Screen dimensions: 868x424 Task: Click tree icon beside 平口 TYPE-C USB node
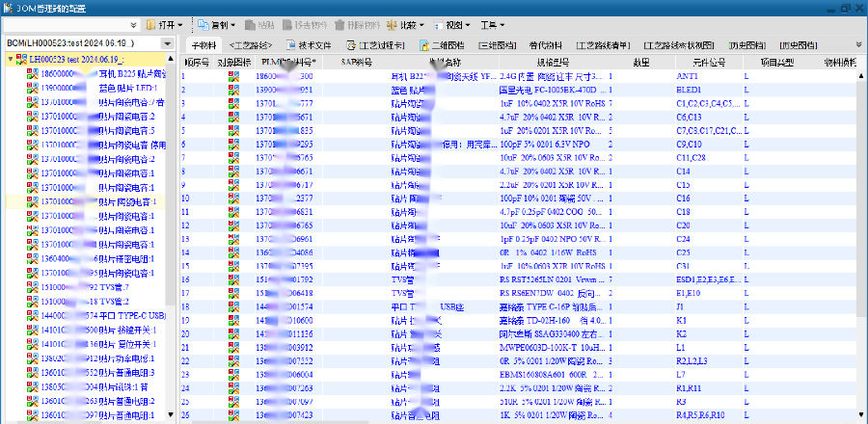[33, 316]
